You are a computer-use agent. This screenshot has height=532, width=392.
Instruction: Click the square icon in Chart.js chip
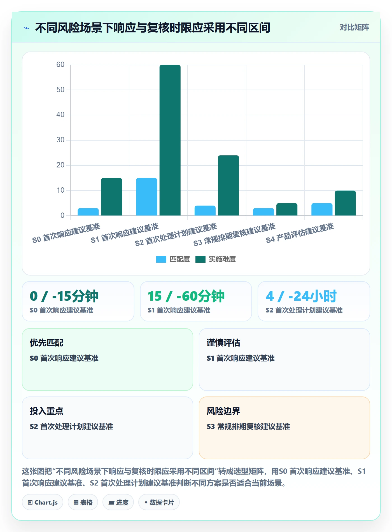click(30, 503)
